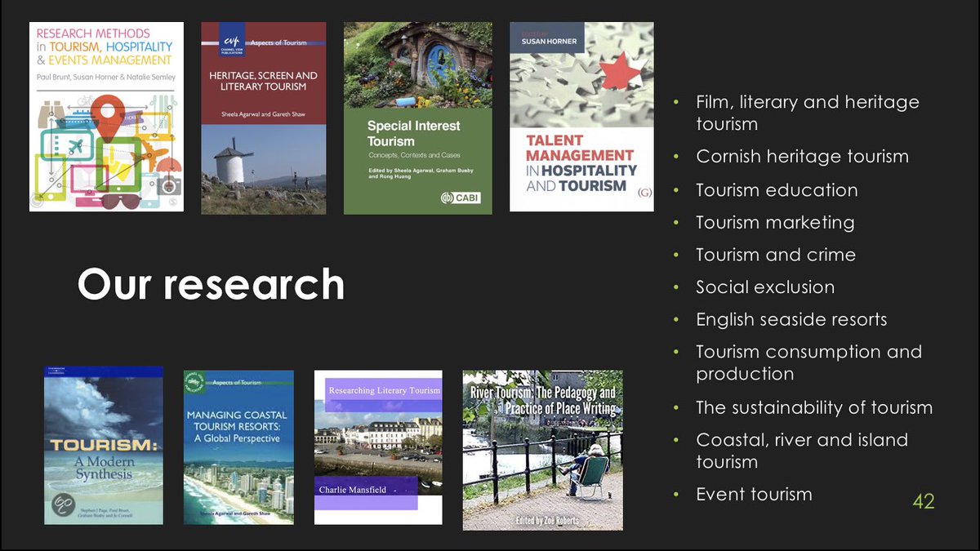Click the Tourism: A Modern Synthesis cover
The image size is (980, 551).
tap(103, 446)
